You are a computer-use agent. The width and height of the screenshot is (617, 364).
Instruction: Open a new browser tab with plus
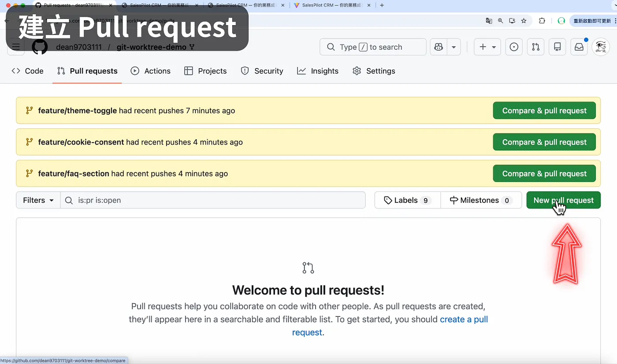click(382, 5)
